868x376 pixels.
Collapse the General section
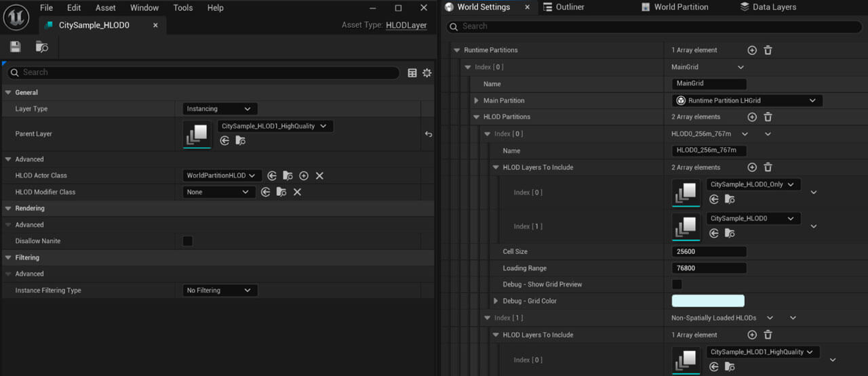point(8,92)
